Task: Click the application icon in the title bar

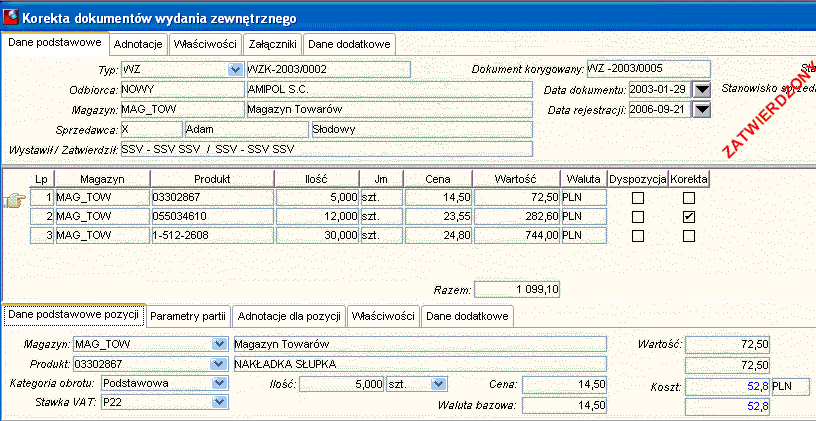Action: pos(11,18)
